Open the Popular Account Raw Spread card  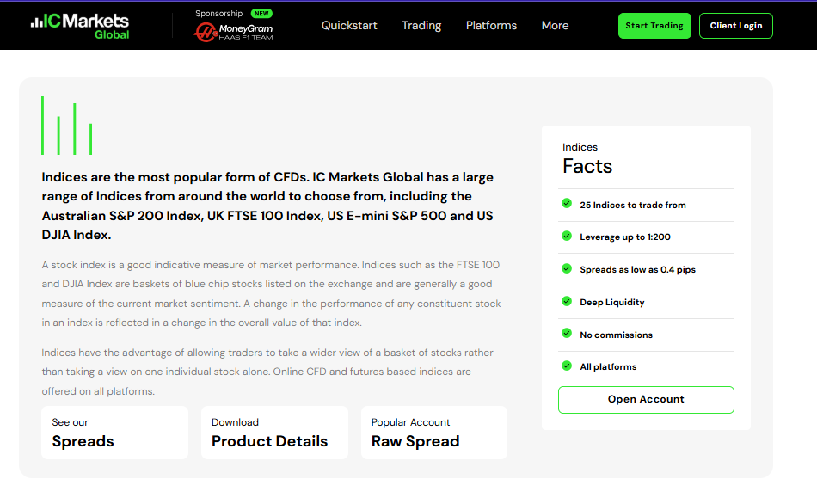pyautogui.click(x=434, y=433)
